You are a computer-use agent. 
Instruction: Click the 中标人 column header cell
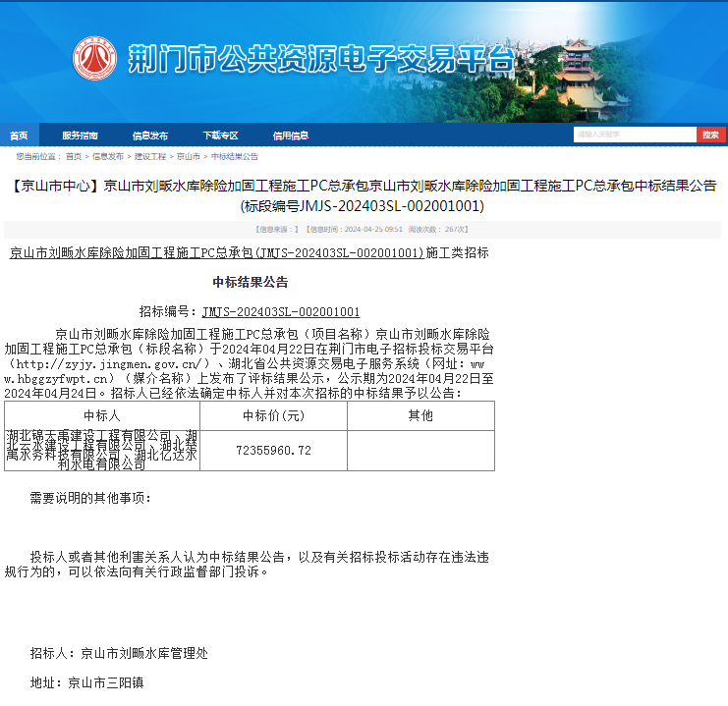click(101, 415)
